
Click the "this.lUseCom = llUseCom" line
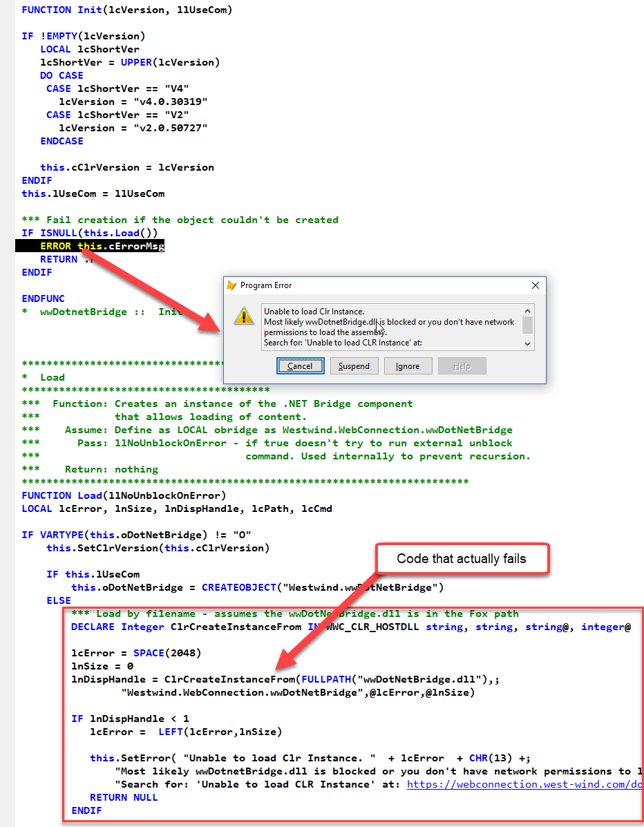click(93, 193)
